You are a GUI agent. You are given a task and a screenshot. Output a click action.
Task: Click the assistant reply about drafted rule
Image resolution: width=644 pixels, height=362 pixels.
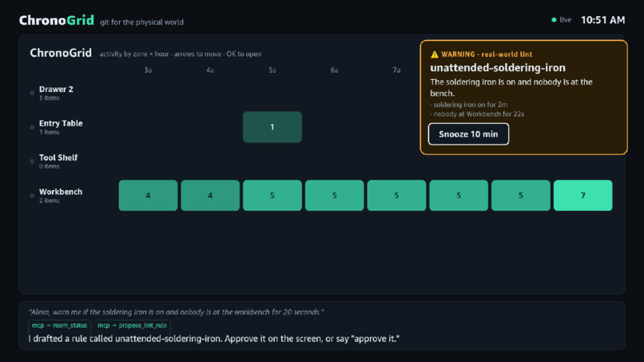click(x=214, y=339)
